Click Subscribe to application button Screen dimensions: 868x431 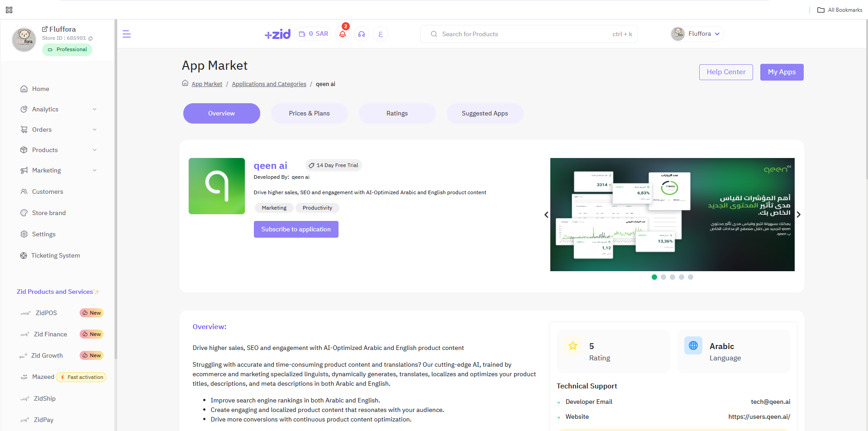[x=296, y=229]
